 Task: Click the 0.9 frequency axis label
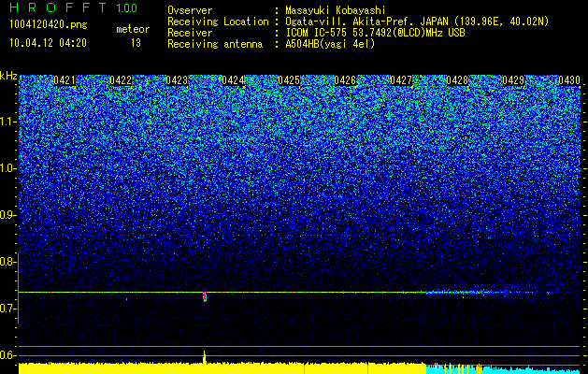pos(7,215)
